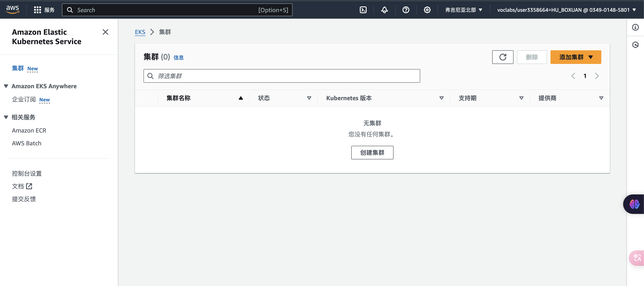The width and height of the screenshot is (644, 286).
Task: Click the EKS breadcrumb link
Action: tap(140, 32)
